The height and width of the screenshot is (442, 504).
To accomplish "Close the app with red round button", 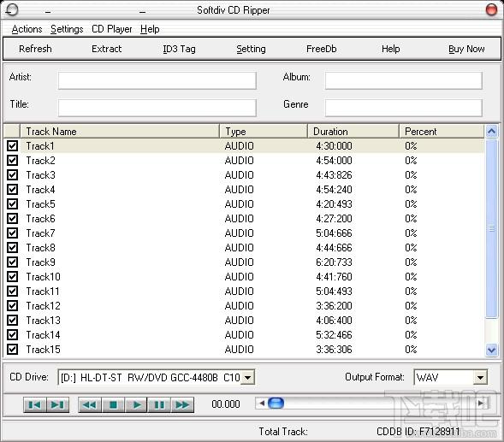I will pyautogui.click(x=491, y=9).
